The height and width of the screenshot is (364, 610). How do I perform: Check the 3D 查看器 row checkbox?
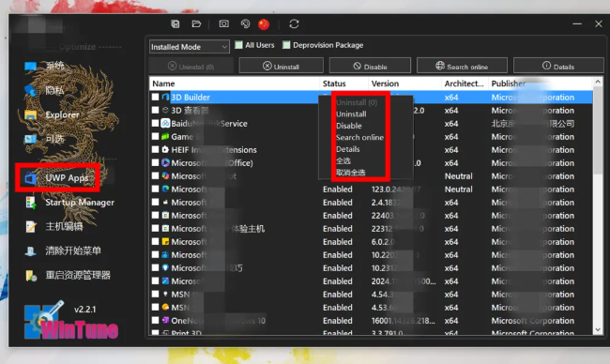pyautogui.click(x=155, y=110)
